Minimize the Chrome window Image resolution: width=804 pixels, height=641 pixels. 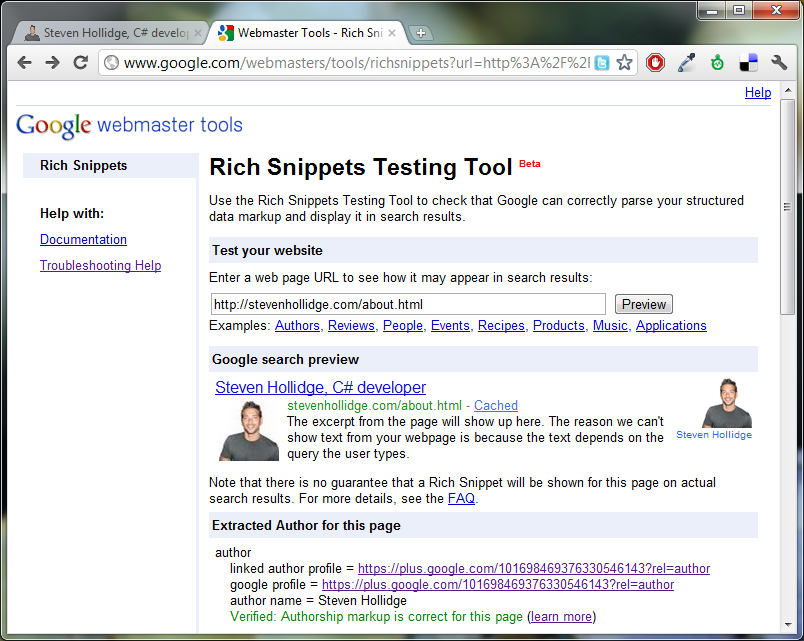712,10
